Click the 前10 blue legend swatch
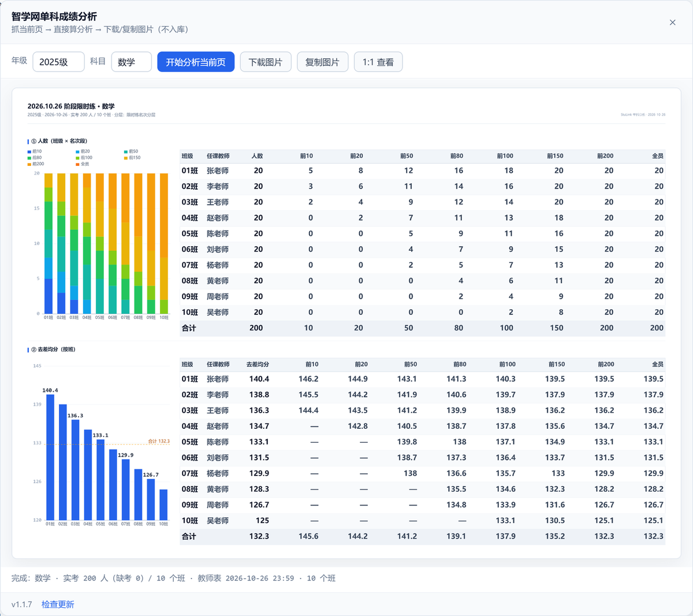693x616 pixels. pyautogui.click(x=29, y=151)
